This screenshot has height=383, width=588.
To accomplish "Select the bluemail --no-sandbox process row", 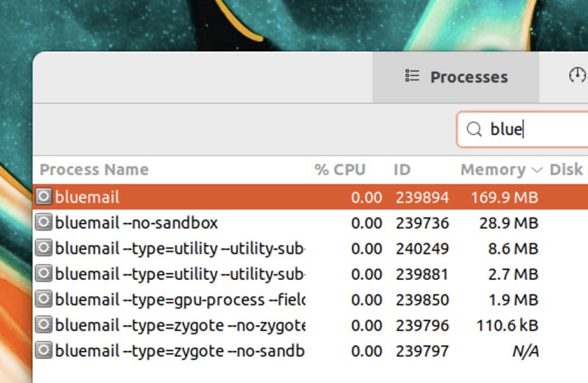I will (311, 223).
